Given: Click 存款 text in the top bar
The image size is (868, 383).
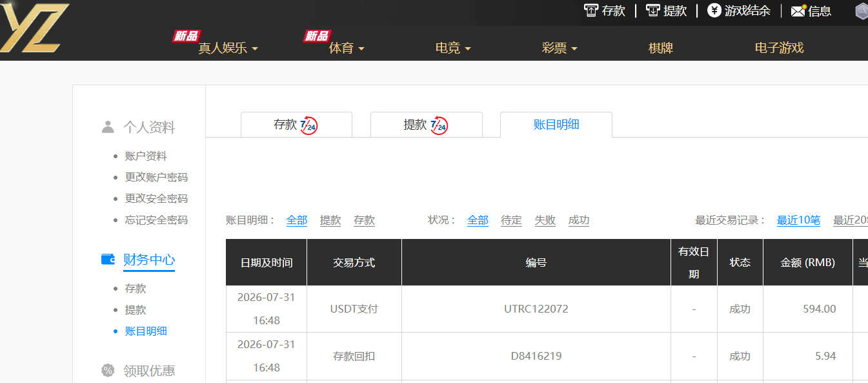Looking at the screenshot, I should pyautogui.click(x=614, y=11).
